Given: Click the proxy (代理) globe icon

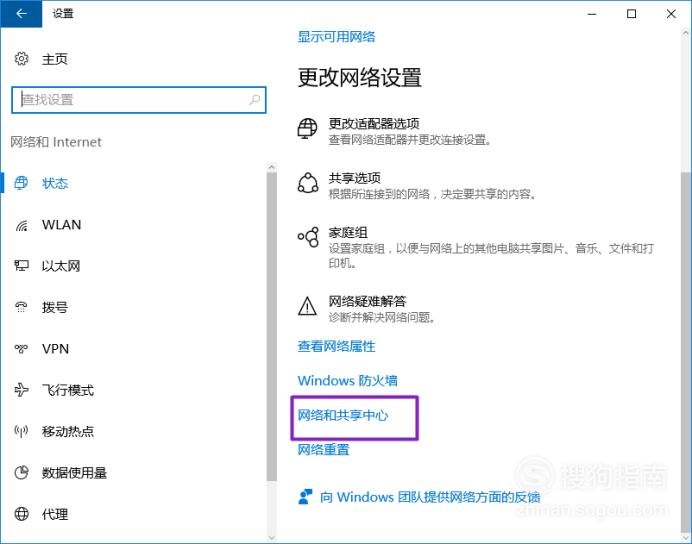Looking at the screenshot, I should 21,514.
